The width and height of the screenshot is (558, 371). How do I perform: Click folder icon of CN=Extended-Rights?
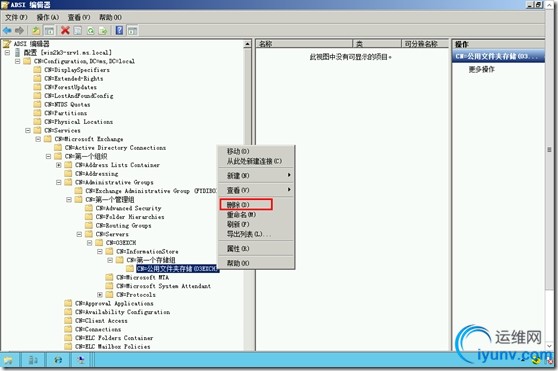(37, 78)
